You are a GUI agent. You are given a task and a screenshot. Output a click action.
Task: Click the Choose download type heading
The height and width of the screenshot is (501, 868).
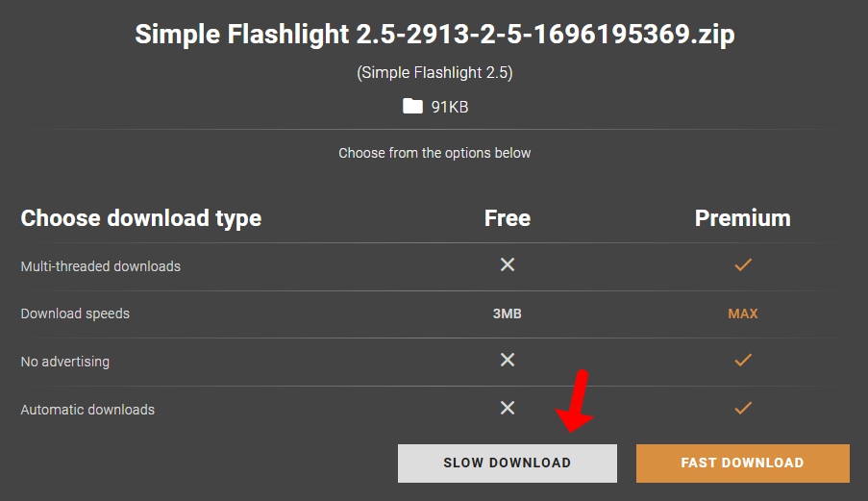[x=140, y=218]
